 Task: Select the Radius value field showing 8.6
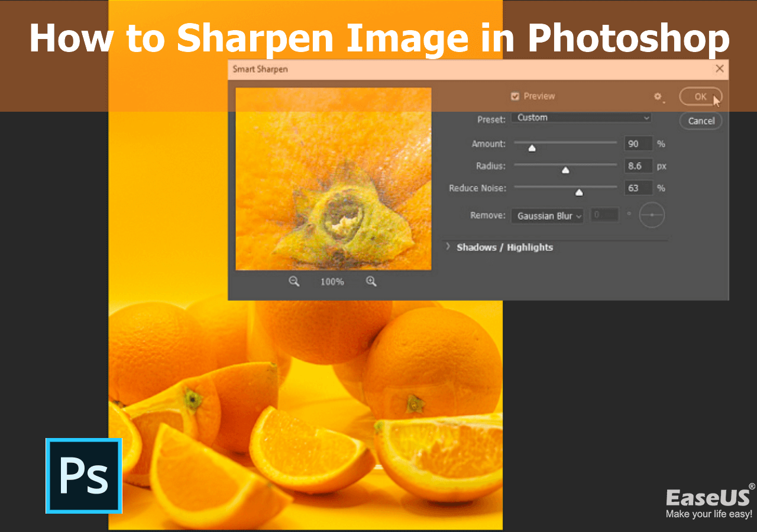coord(639,166)
